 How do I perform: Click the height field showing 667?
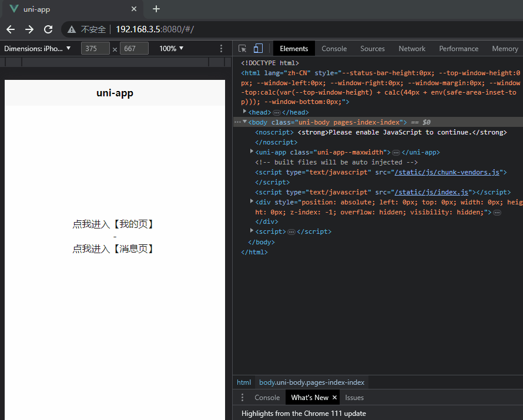(x=134, y=49)
